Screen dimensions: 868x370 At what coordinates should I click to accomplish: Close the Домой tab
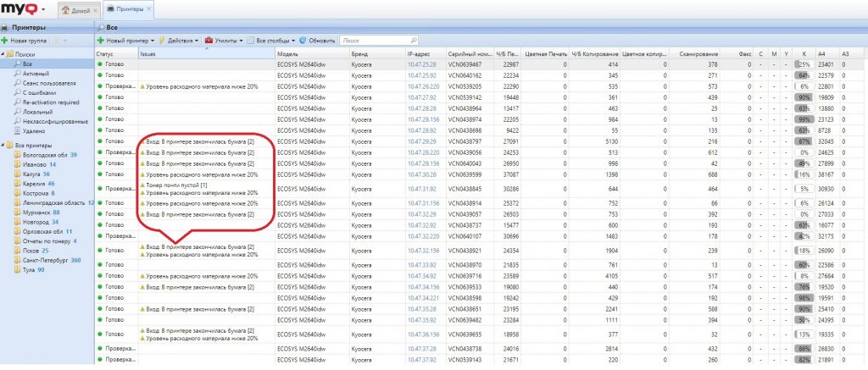click(x=95, y=10)
